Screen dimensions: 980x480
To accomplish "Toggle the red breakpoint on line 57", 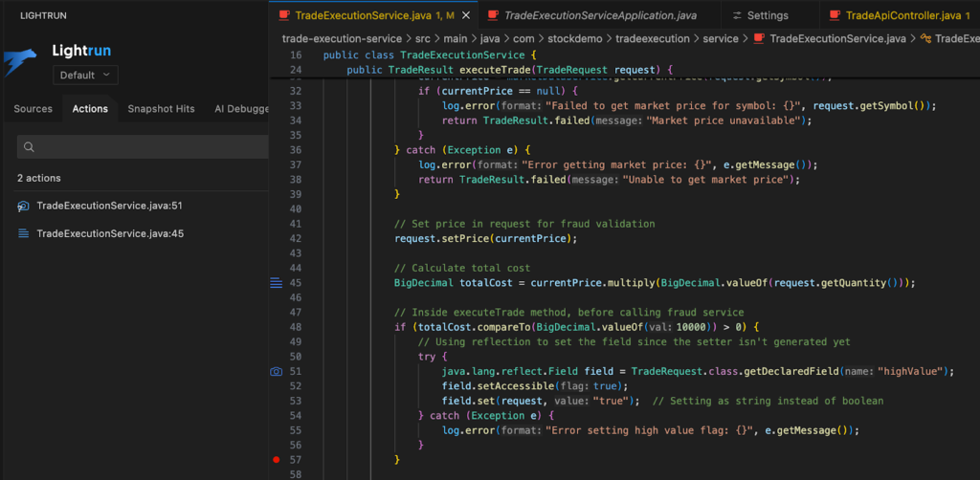I will pos(277,460).
